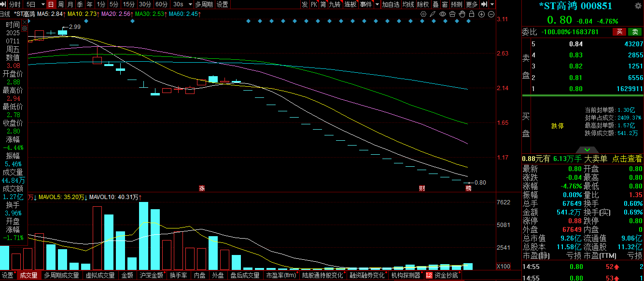Image resolution: width=644 pixels, height=281 pixels.
Task: Zoom out with the minus circle icon
Action: [491, 14]
